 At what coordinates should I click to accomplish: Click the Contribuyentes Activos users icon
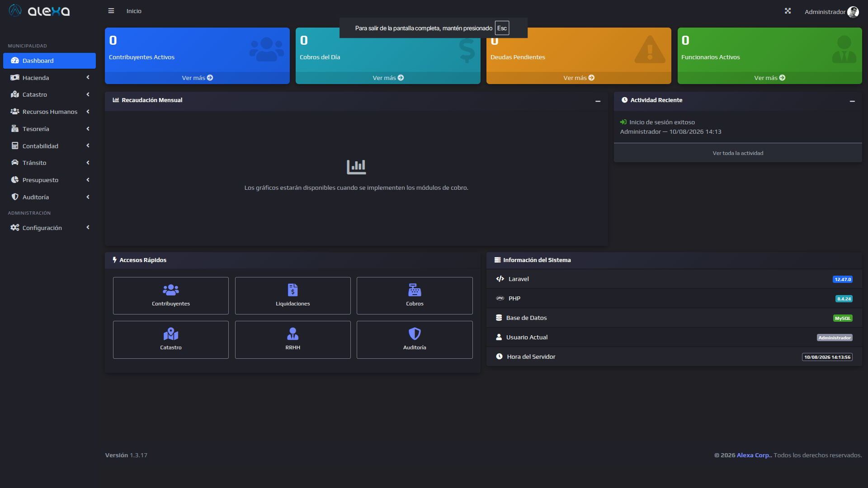[x=267, y=49]
